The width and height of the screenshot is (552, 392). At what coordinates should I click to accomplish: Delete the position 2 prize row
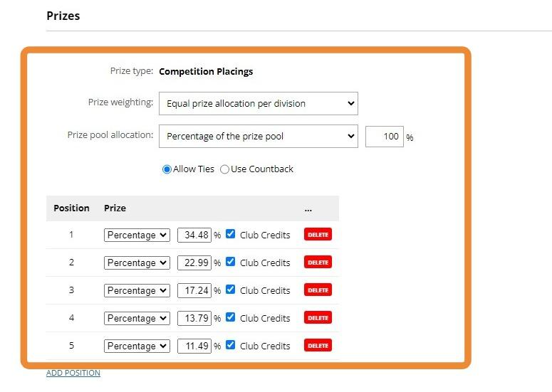pos(318,263)
